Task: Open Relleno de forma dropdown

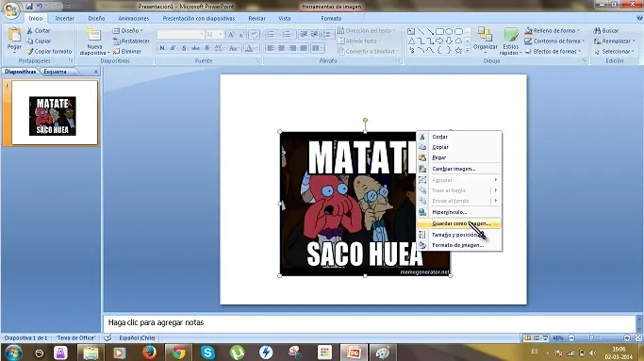Action: [x=553, y=30]
